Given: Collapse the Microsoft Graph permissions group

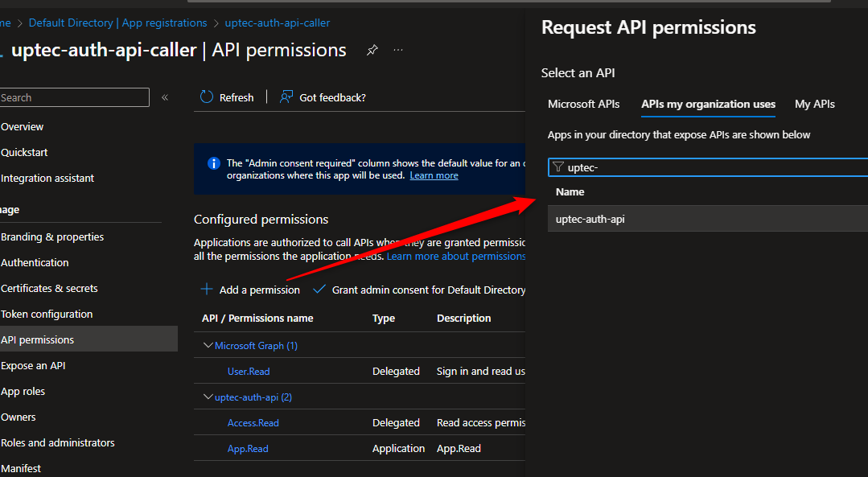Looking at the screenshot, I should pyautogui.click(x=208, y=346).
